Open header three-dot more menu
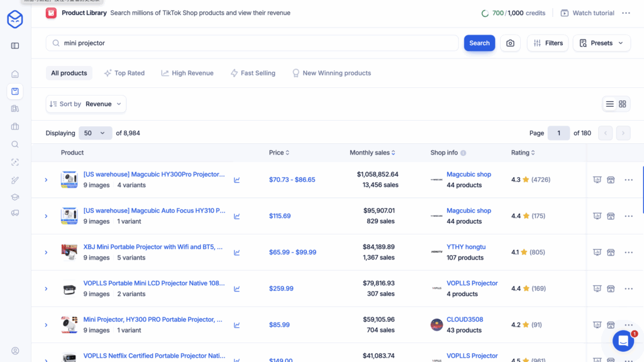This screenshot has height=362, width=644. 626,13
